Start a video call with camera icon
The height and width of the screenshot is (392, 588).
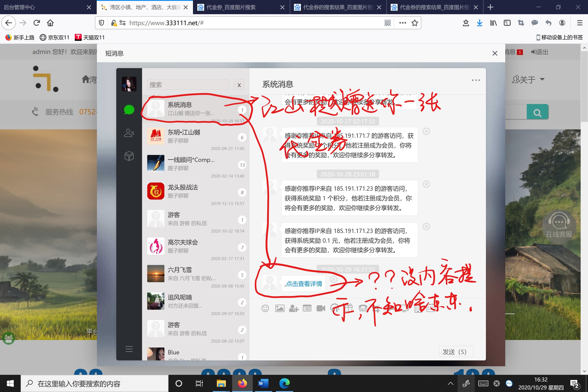tap(321, 308)
